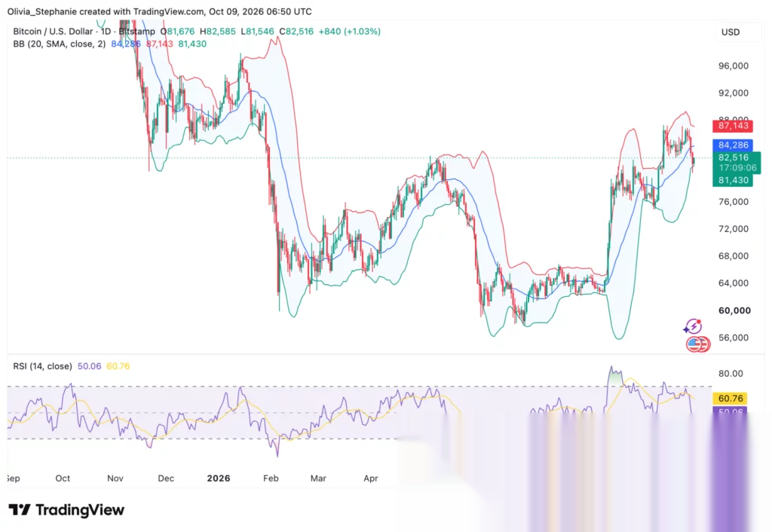
Task: Click the Olivia_Stephanie created with TradingView.com header
Action: click(160, 11)
